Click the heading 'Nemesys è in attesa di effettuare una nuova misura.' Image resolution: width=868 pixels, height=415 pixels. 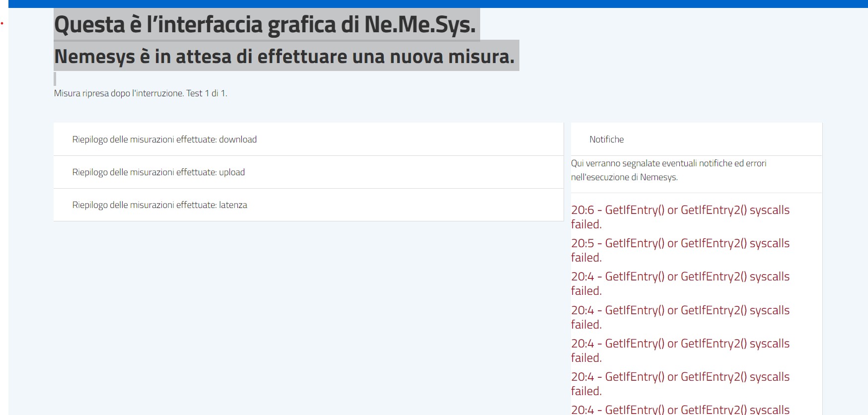click(x=285, y=56)
